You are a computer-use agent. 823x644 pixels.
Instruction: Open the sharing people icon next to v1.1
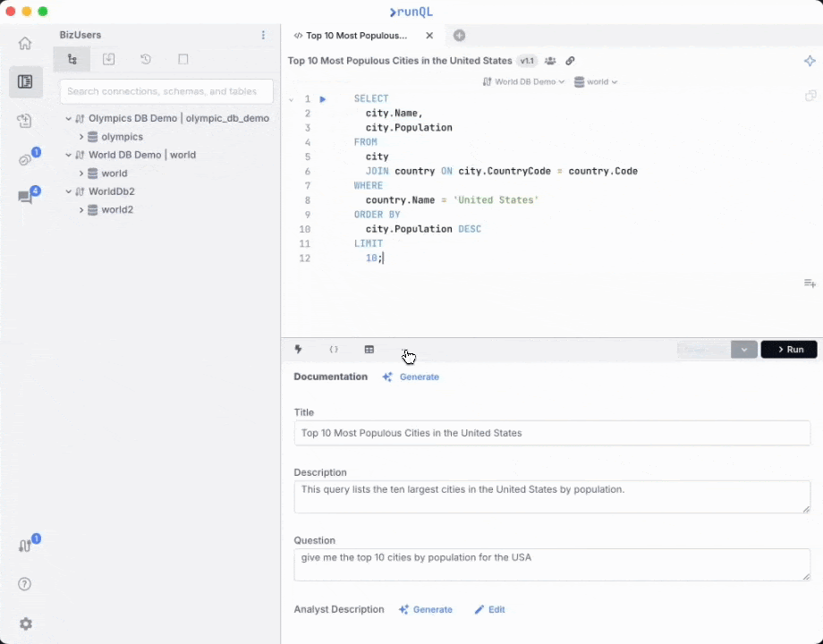(x=550, y=61)
